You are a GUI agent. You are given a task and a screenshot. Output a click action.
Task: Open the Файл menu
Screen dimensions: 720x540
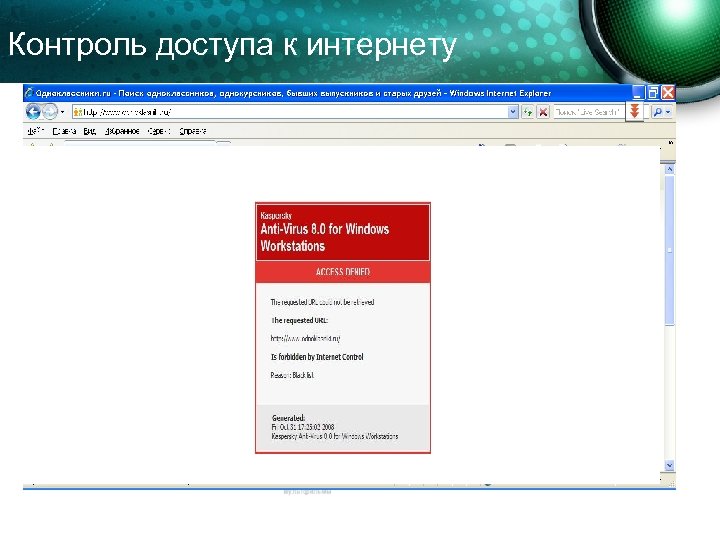[35, 131]
